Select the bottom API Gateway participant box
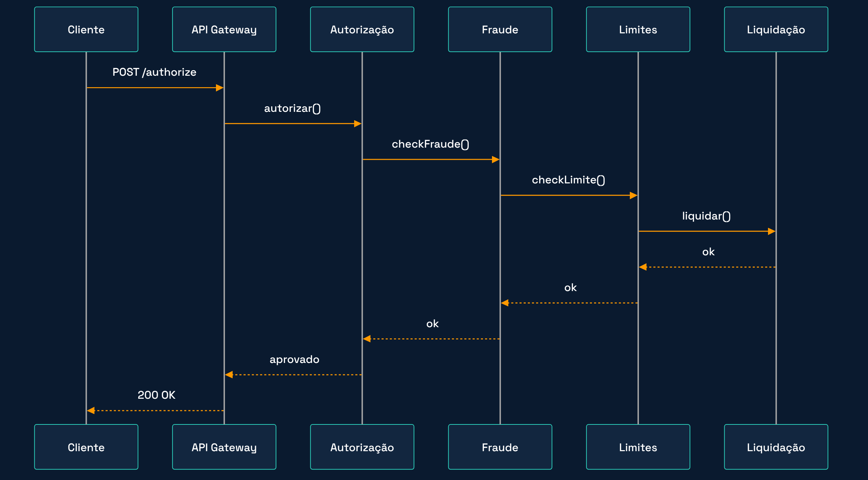 coord(224,447)
